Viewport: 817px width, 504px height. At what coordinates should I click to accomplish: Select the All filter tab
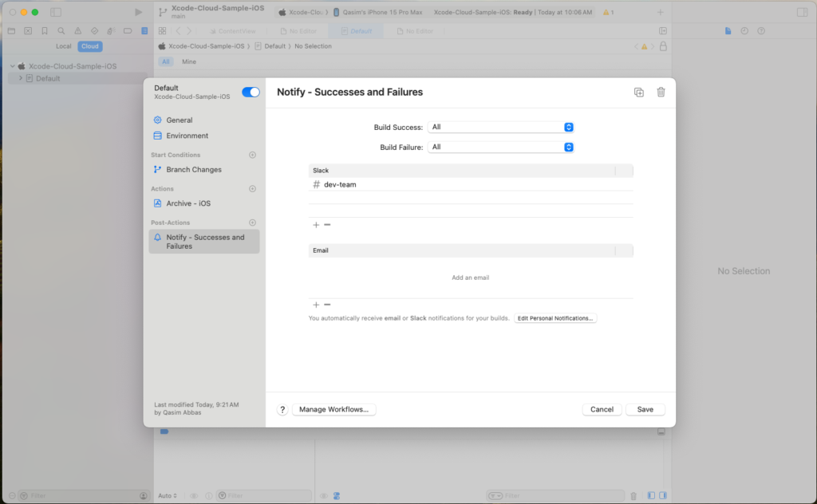click(166, 61)
